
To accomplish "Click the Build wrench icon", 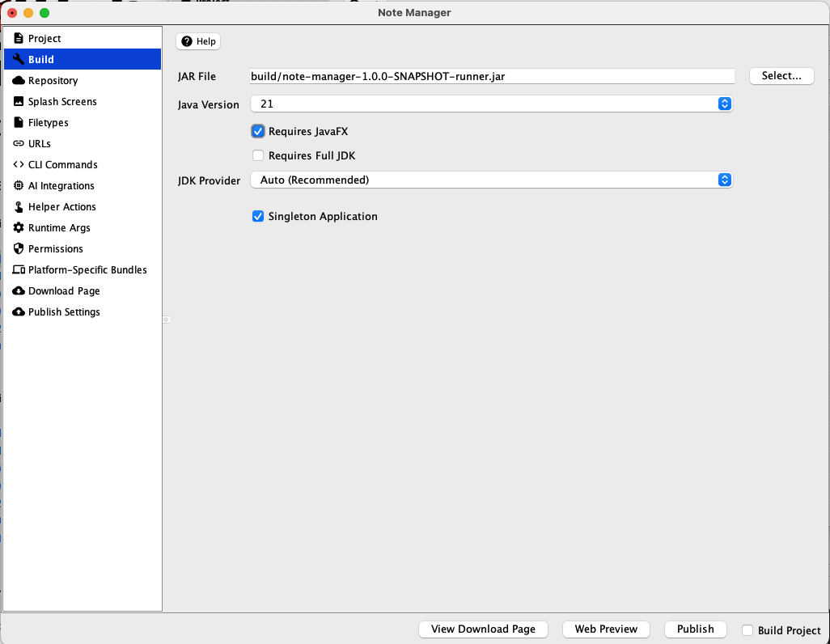I will pos(19,59).
